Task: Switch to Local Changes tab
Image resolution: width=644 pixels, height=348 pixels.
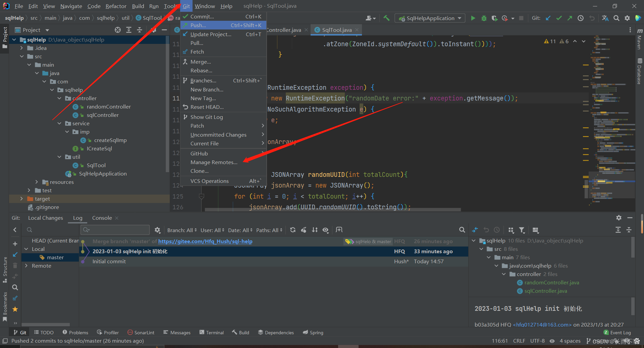Action: point(46,218)
